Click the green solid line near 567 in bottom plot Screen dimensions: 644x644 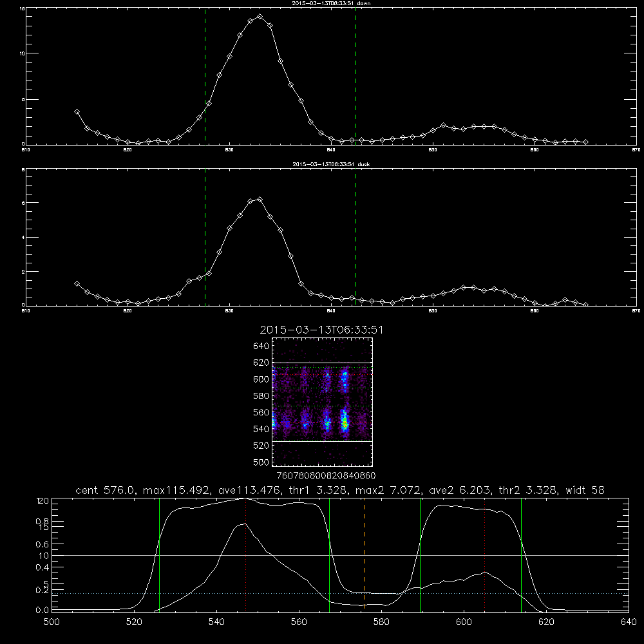[x=329, y=555]
